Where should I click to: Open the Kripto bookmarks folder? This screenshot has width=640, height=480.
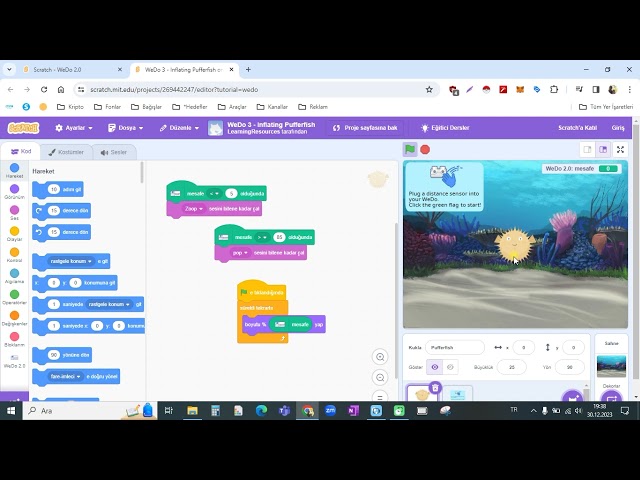pyautogui.click(x=70, y=107)
